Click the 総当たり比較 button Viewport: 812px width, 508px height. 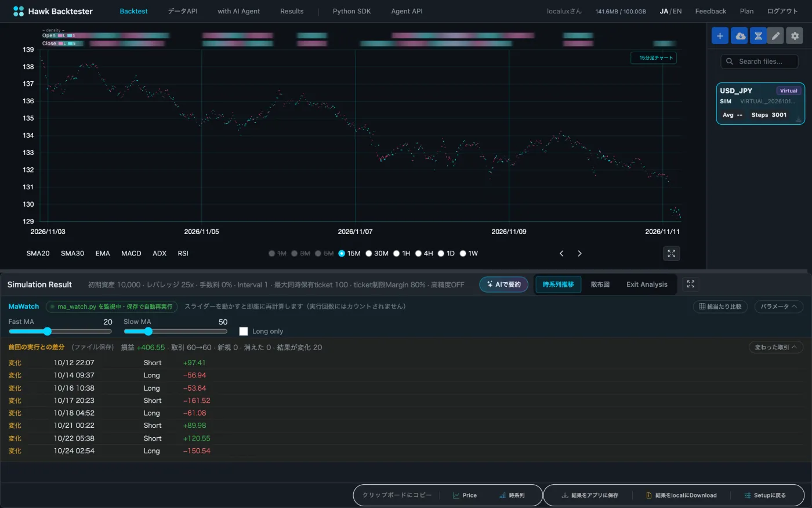pyautogui.click(x=720, y=307)
